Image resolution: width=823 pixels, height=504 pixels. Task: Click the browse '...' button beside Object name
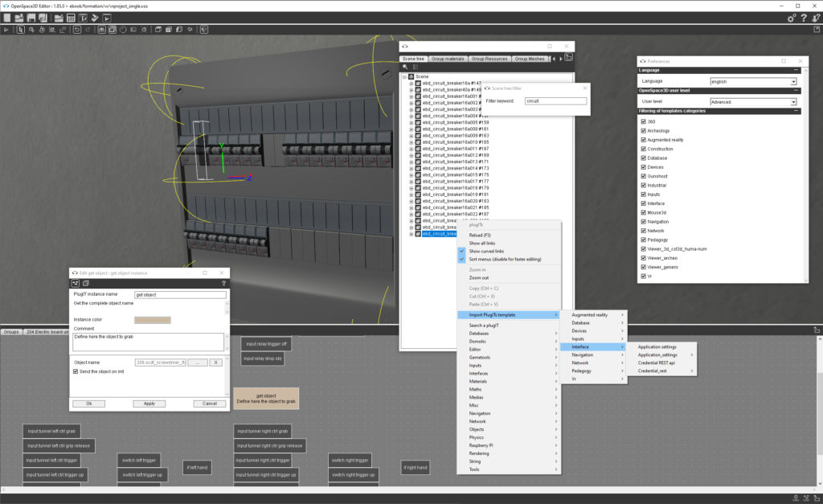[198, 363]
